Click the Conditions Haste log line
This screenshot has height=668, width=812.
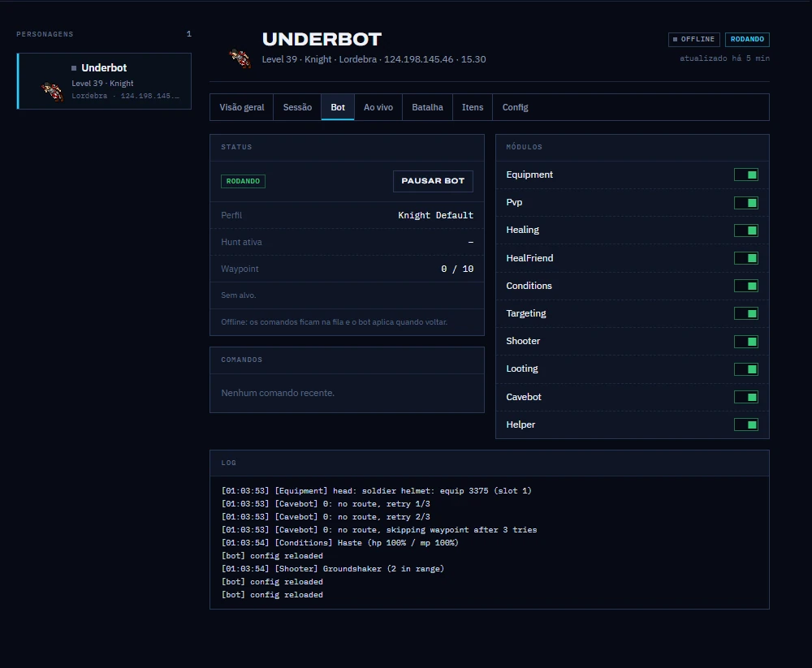pos(339,543)
